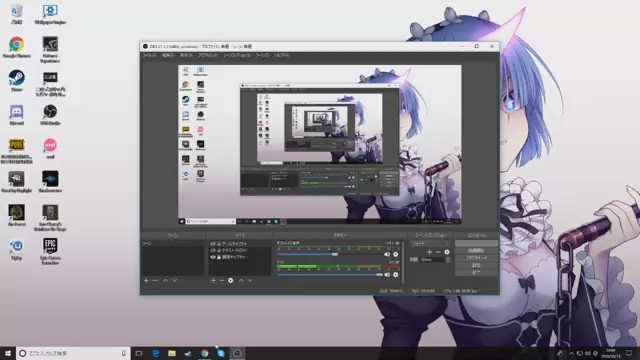Add a new source with the plus icon
The width and height of the screenshot is (640, 360).
(x=213, y=280)
